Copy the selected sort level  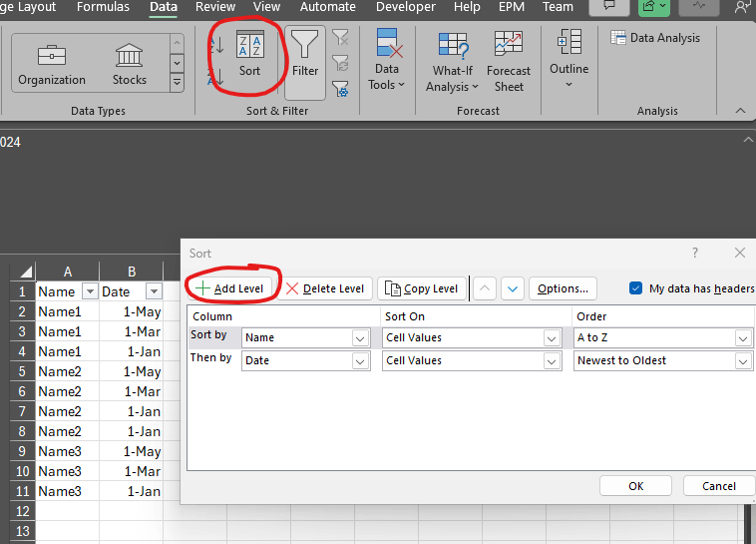click(422, 288)
